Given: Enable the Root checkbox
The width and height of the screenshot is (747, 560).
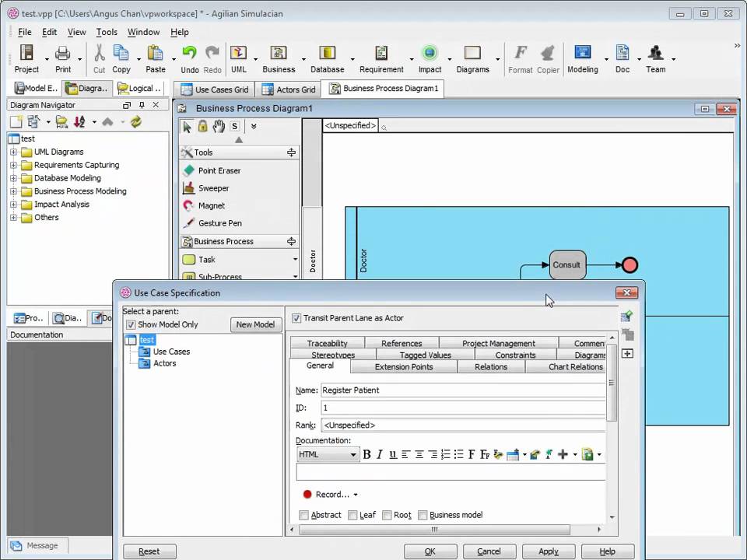Looking at the screenshot, I should point(387,515).
